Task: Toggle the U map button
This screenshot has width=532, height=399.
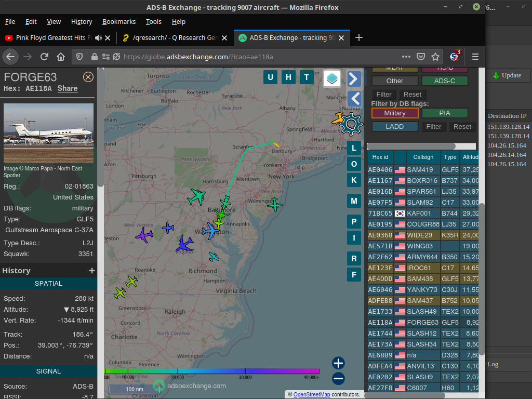Action: (x=270, y=77)
